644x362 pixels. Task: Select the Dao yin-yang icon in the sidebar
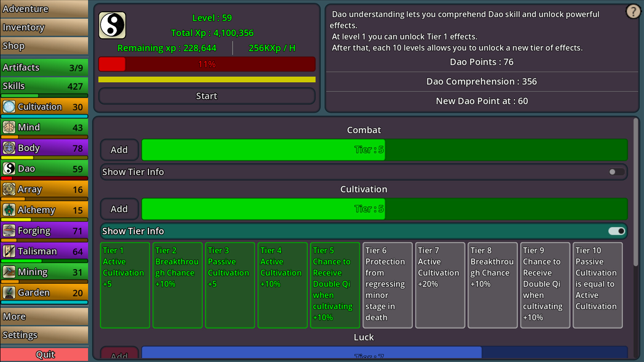click(x=8, y=169)
